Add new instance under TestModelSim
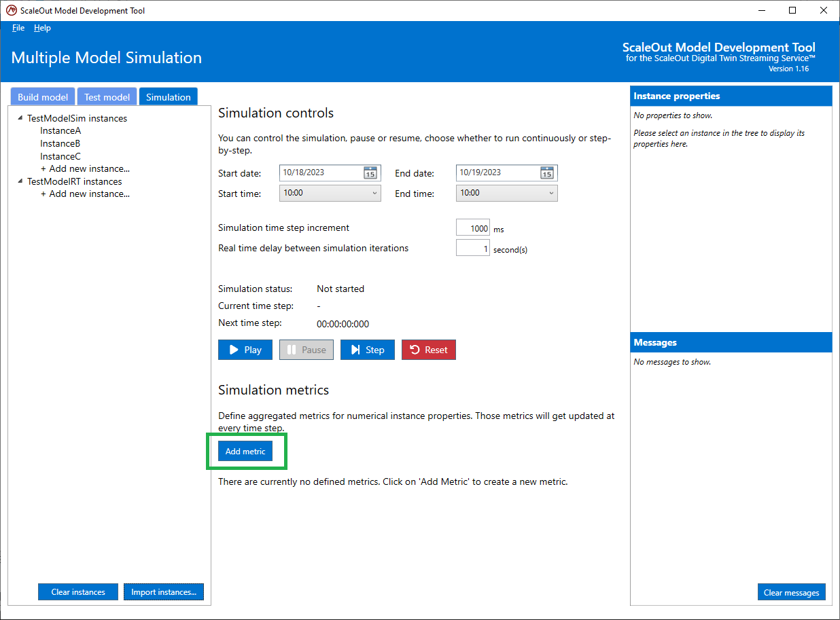 coord(85,168)
